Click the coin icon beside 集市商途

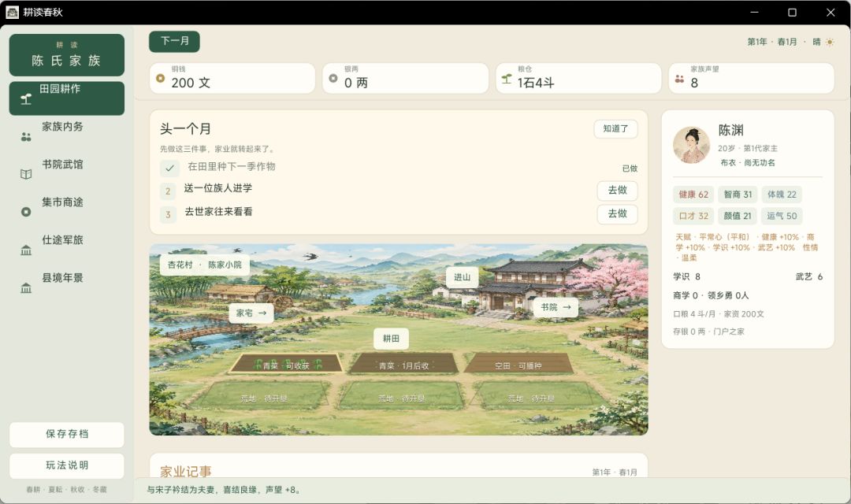pyautogui.click(x=25, y=212)
